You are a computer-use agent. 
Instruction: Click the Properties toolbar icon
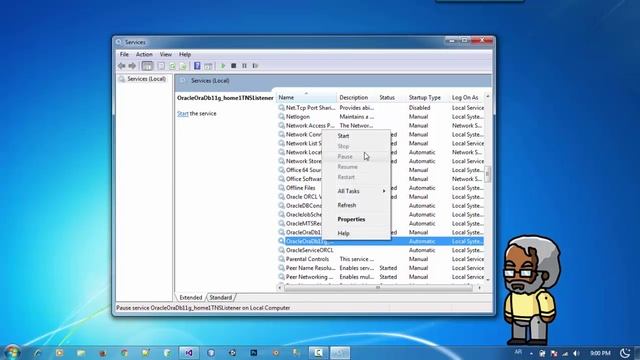tap(162, 66)
